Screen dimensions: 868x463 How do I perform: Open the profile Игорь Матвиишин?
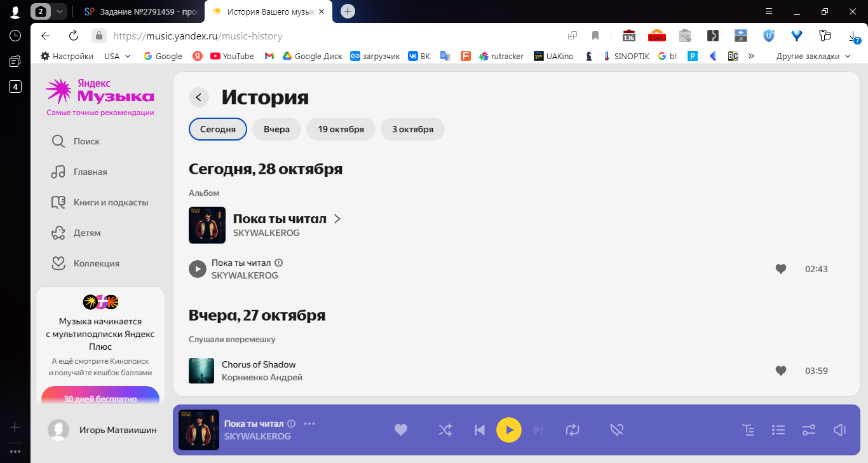(102, 430)
